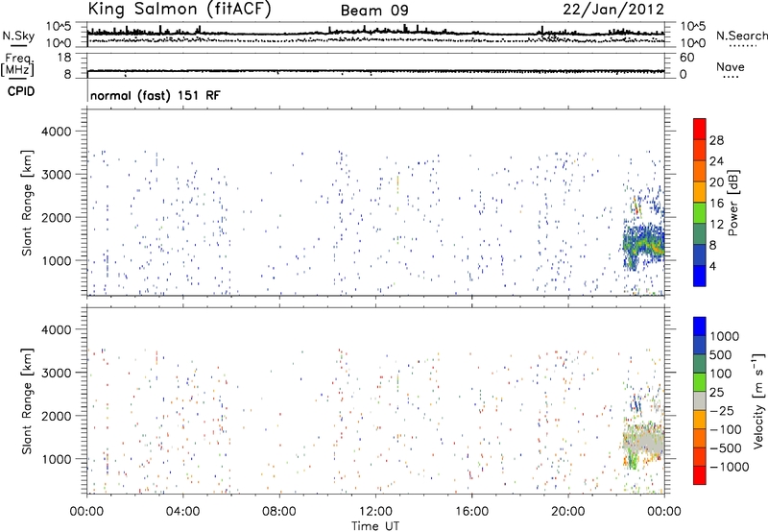Click the '-1000' label on the velocity scale
Image resolution: width=768 pixels, height=532 pixels.
(x=730, y=467)
